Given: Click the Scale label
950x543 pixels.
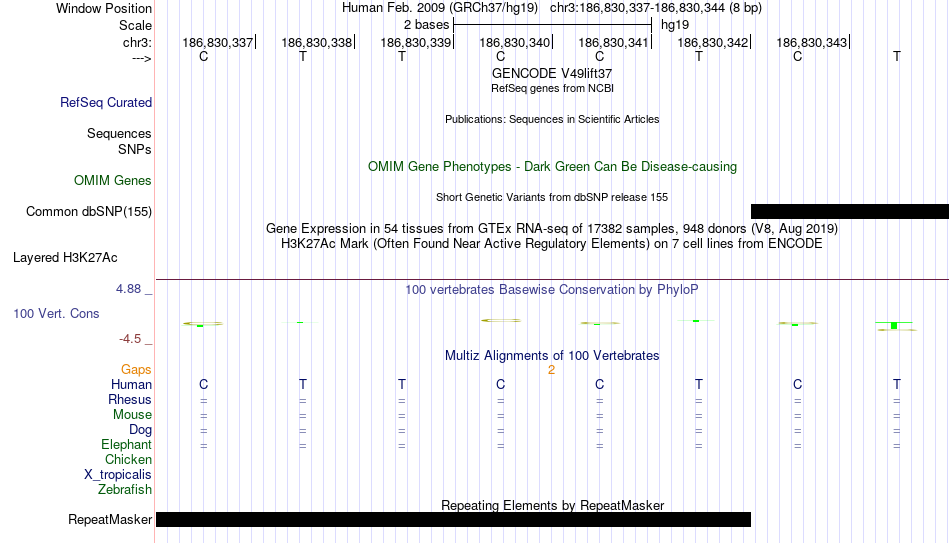Looking at the screenshot, I should [135, 25].
